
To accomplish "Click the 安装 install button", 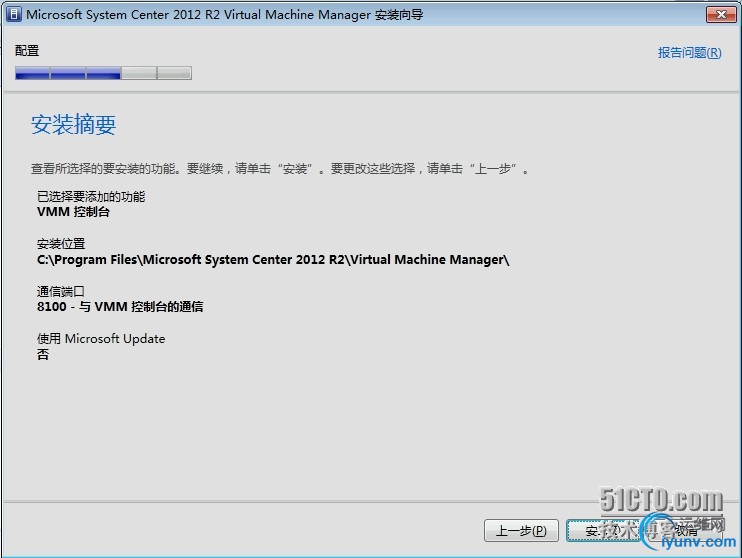I will coord(603,531).
